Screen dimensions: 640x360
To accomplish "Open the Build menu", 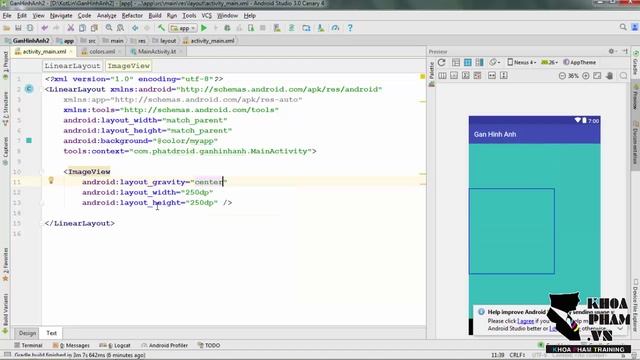I will 155,16.
